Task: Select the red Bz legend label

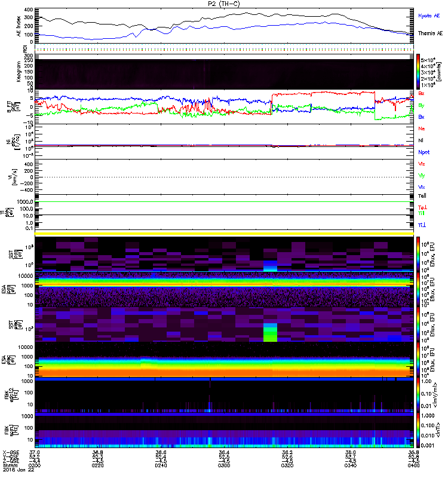Action: tap(421, 94)
